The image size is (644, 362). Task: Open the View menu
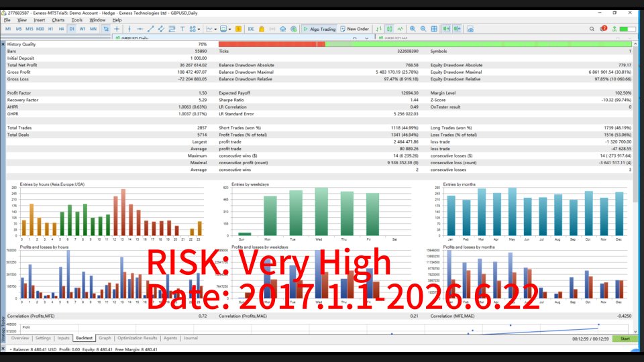22,20
